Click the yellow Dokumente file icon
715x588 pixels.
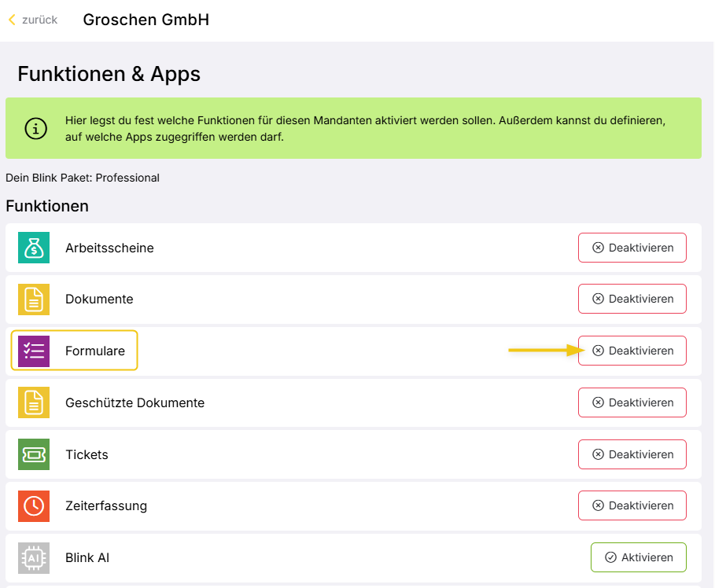(34, 300)
